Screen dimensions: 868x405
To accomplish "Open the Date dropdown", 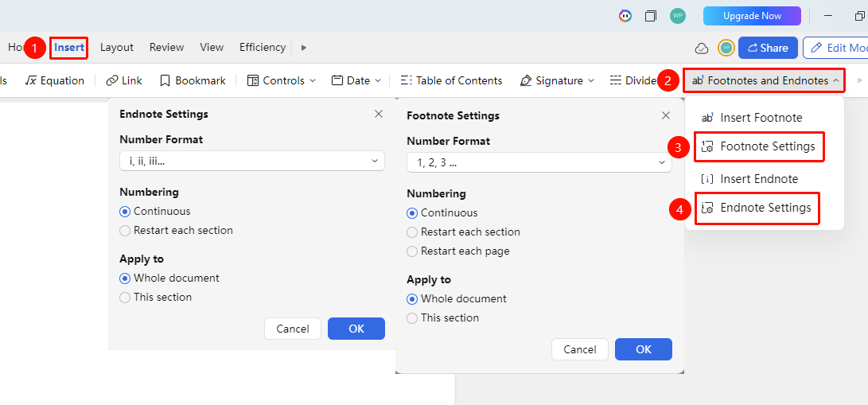I will (356, 81).
